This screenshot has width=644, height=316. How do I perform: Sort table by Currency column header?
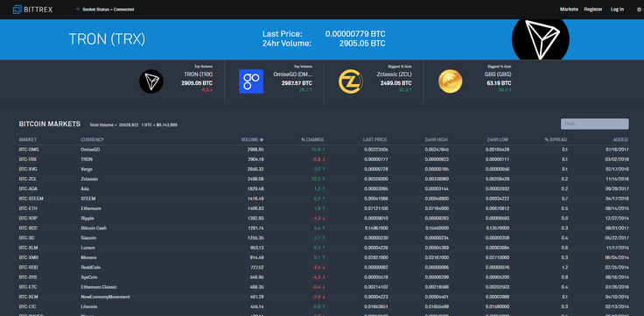93,140
